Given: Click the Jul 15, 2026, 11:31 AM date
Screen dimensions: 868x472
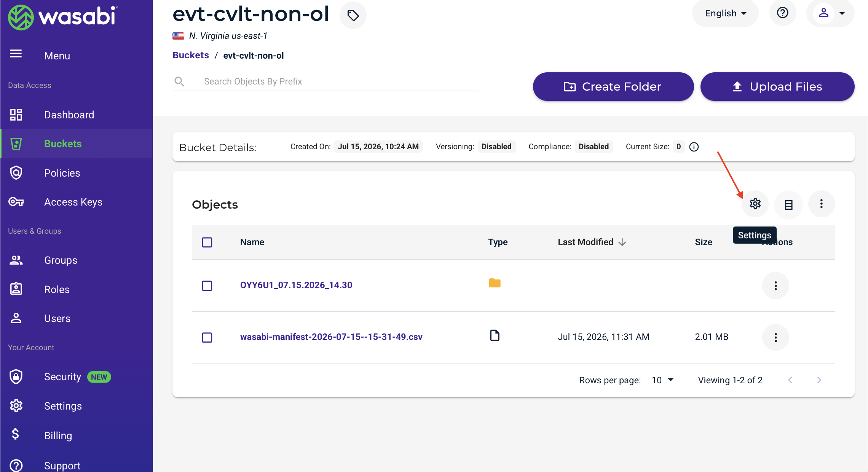Looking at the screenshot, I should [603, 337].
